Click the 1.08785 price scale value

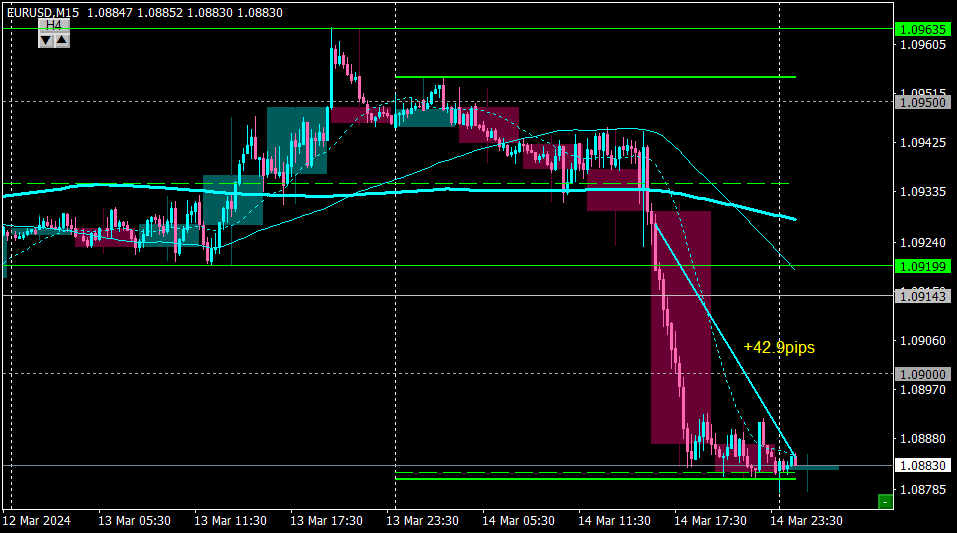click(x=923, y=490)
